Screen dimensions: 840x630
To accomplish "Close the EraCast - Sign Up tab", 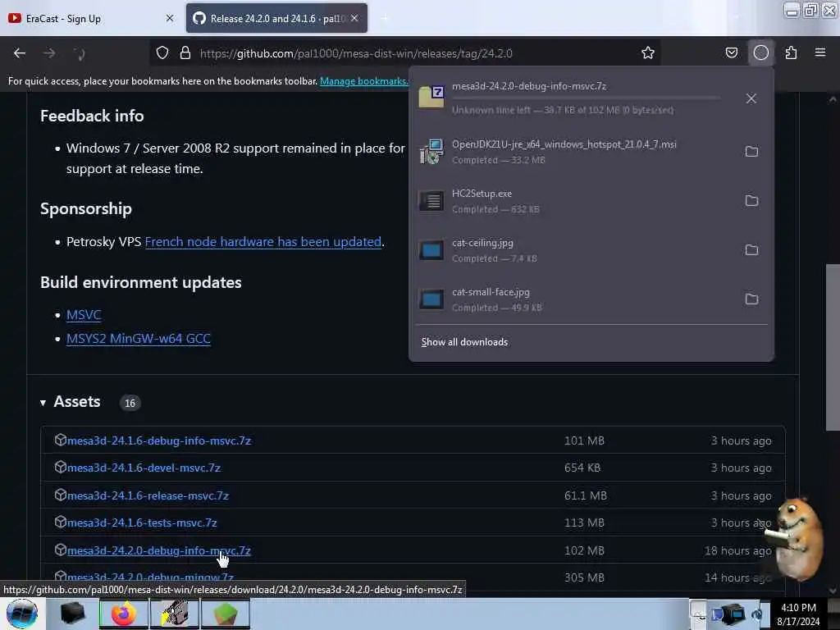I will coord(170,18).
